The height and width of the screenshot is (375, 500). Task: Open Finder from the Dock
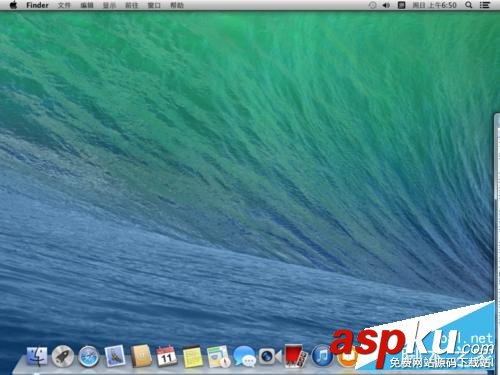click(x=37, y=356)
